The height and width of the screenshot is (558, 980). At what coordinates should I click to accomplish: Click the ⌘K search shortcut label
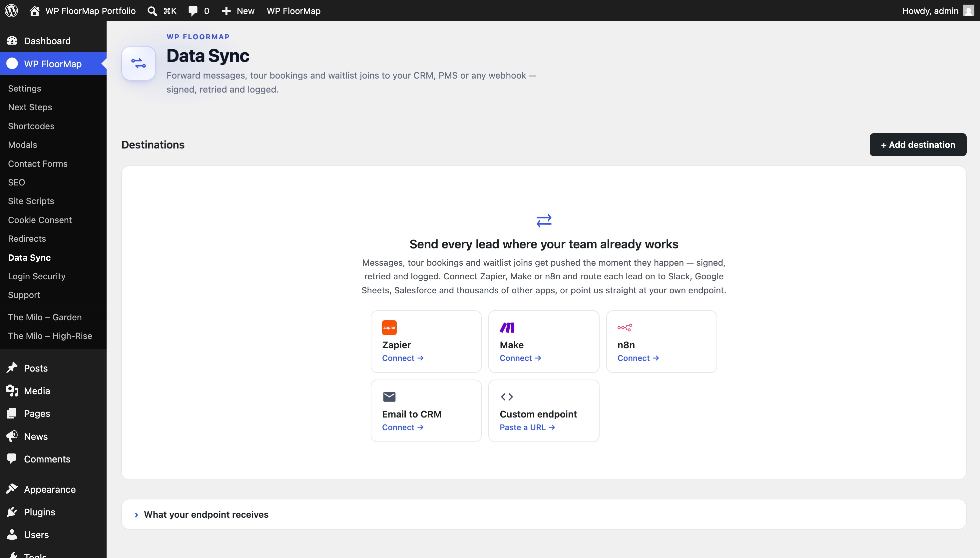click(x=170, y=11)
